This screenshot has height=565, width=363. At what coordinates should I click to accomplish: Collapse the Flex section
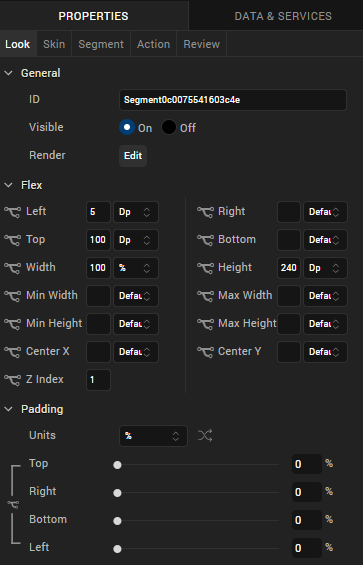[8, 185]
